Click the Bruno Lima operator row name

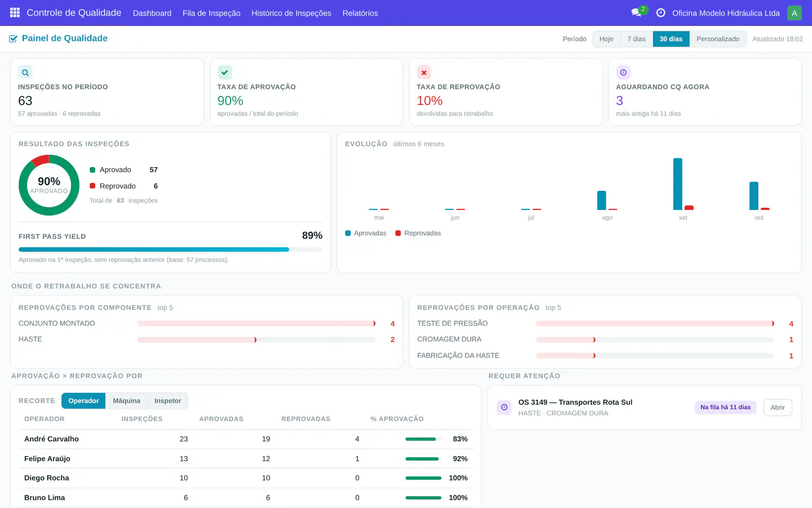pyautogui.click(x=45, y=498)
